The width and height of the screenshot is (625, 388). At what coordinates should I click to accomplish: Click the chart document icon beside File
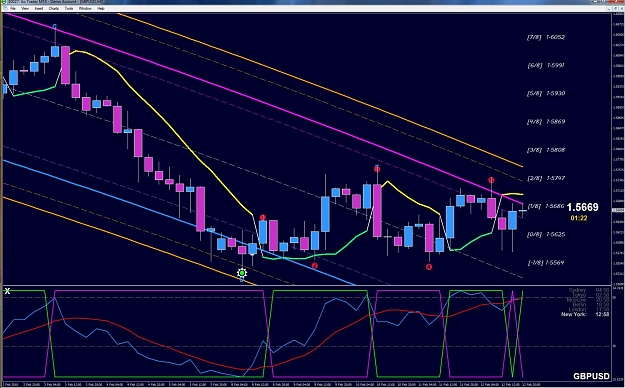point(5,8)
